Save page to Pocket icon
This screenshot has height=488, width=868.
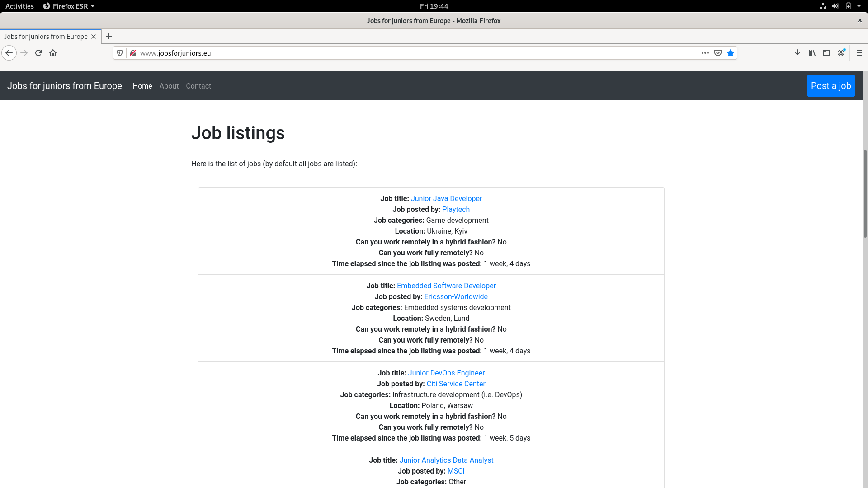point(718,53)
